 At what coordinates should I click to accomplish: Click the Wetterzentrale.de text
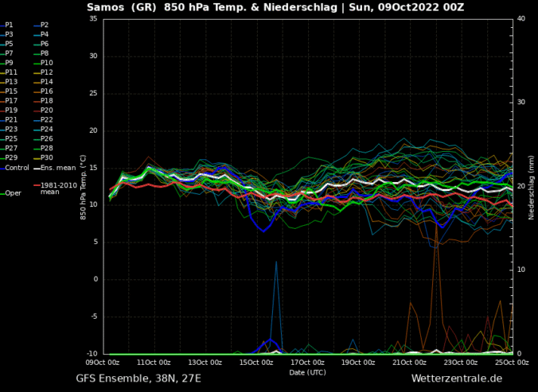(x=456, y=378)
